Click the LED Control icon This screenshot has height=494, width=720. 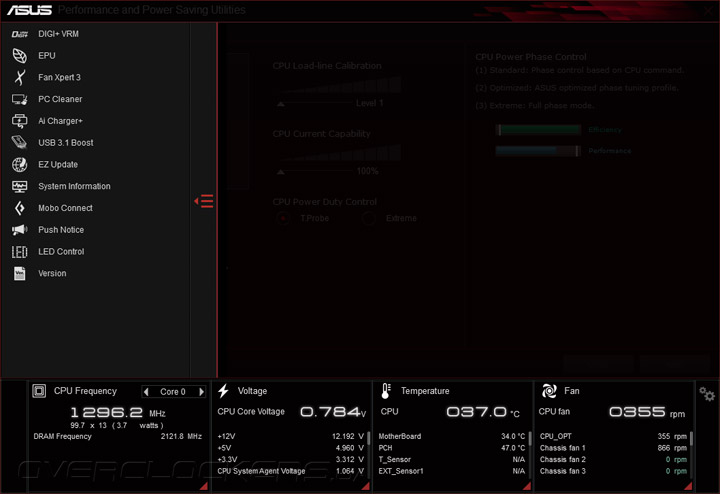click(19, 252)
